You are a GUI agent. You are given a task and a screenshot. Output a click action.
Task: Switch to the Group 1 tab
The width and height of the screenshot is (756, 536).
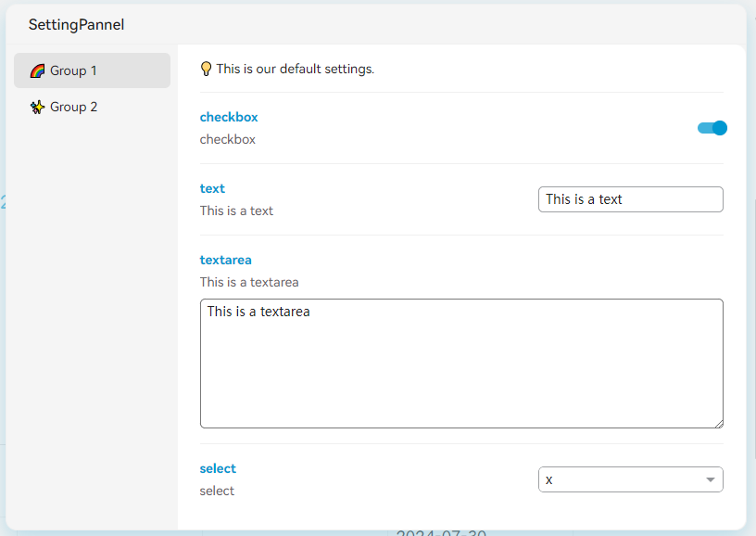(x=92, y=70)
